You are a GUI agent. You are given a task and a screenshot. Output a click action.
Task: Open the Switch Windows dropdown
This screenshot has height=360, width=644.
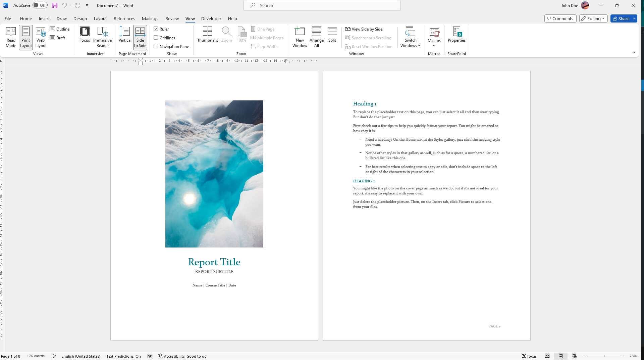(410, 38)
